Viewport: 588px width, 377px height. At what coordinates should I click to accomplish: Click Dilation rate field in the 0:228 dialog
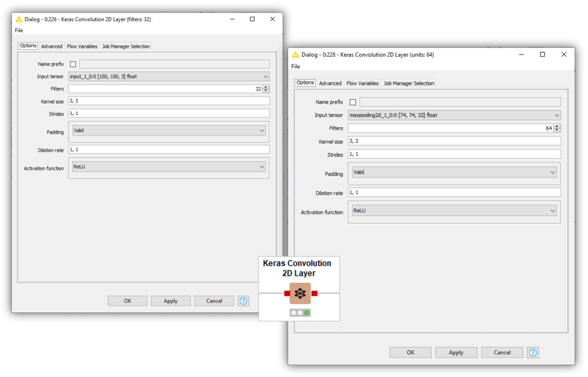[x=454, y=192]
